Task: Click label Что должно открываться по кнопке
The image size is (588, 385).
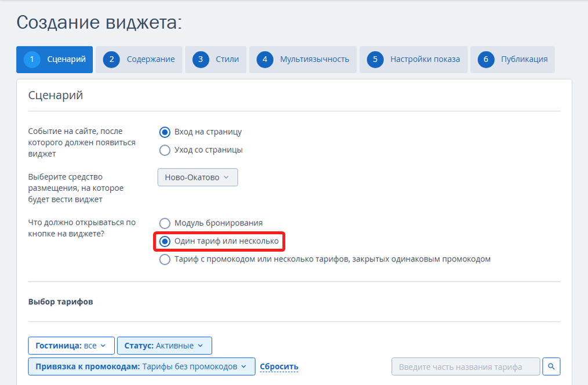Action: (82, 228)
